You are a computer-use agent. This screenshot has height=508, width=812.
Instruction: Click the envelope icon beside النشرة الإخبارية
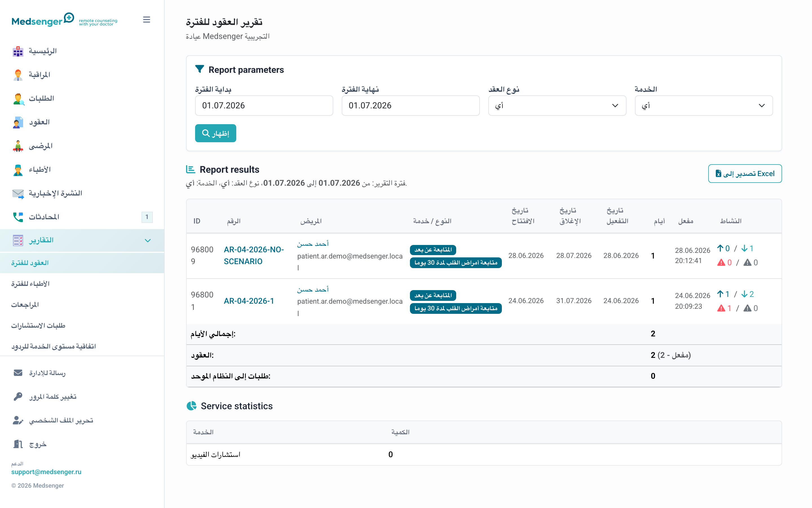(18, 193)
